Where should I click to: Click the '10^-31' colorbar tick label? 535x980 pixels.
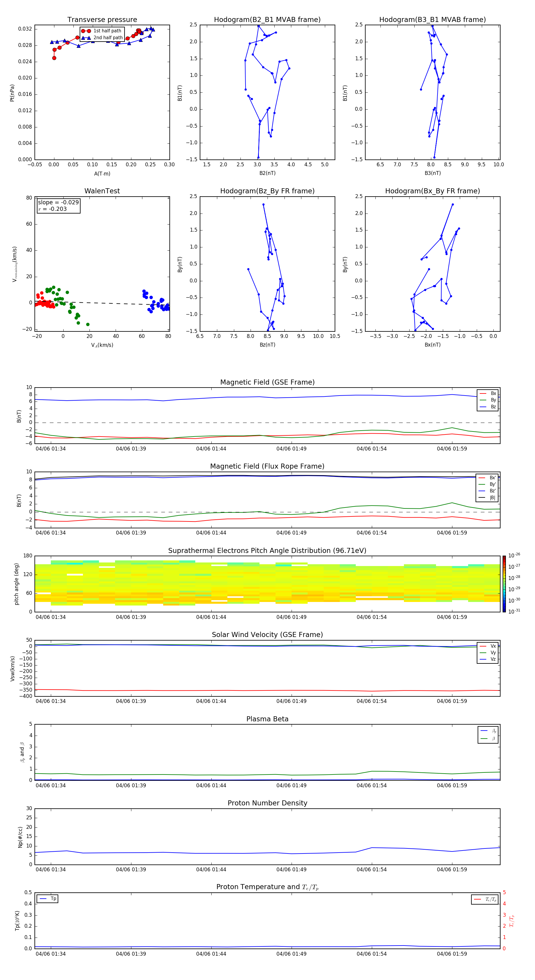(514, 611)
